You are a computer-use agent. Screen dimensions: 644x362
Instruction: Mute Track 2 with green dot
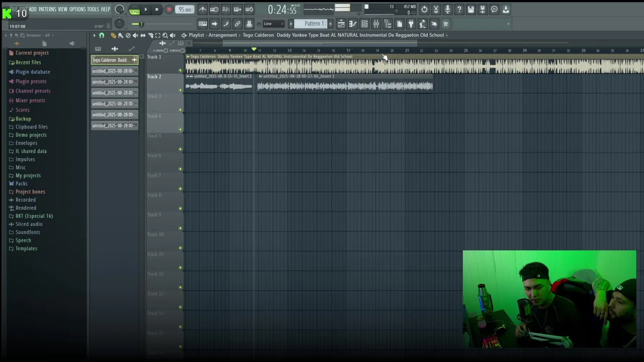pos(180,90)
